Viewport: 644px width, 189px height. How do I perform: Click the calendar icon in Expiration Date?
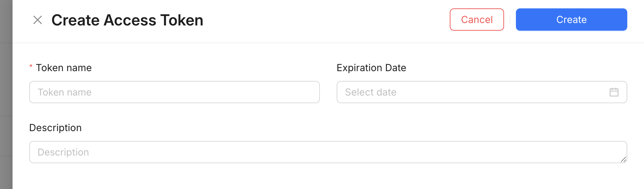614,92
